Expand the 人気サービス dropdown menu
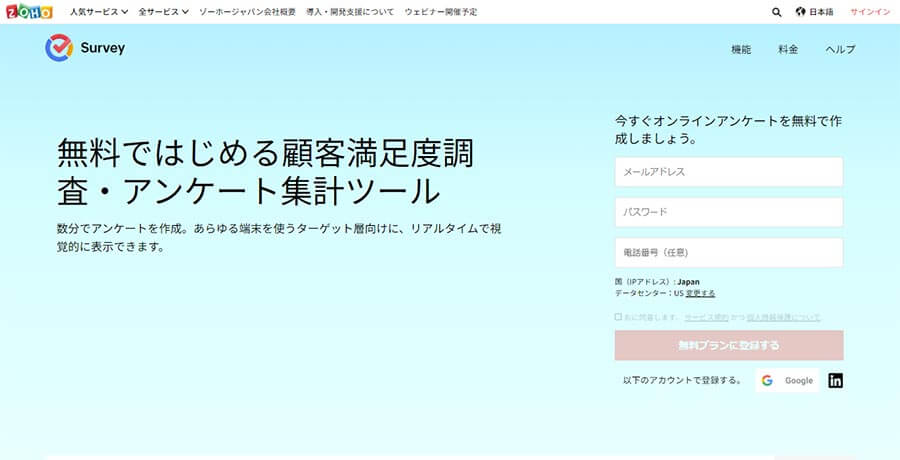This screenshot has width=900, height=460. point(99,13)
